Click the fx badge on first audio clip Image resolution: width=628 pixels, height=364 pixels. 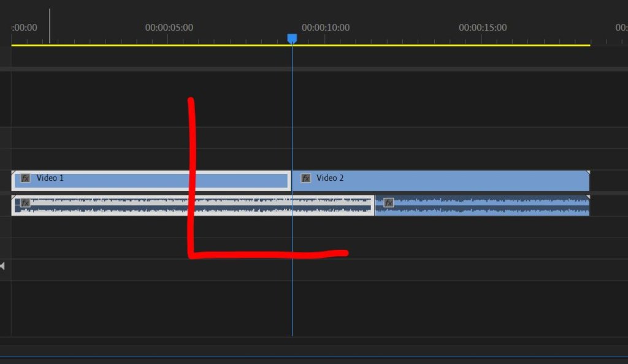click(25, 203)
